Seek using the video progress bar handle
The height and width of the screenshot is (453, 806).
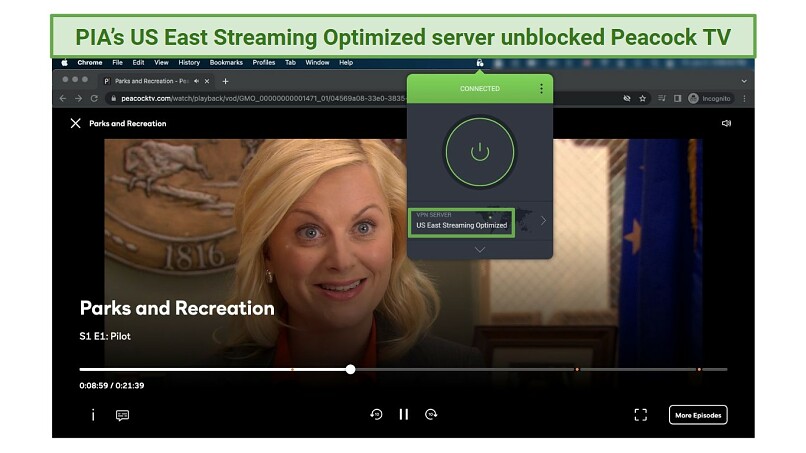tap(351, 369)
